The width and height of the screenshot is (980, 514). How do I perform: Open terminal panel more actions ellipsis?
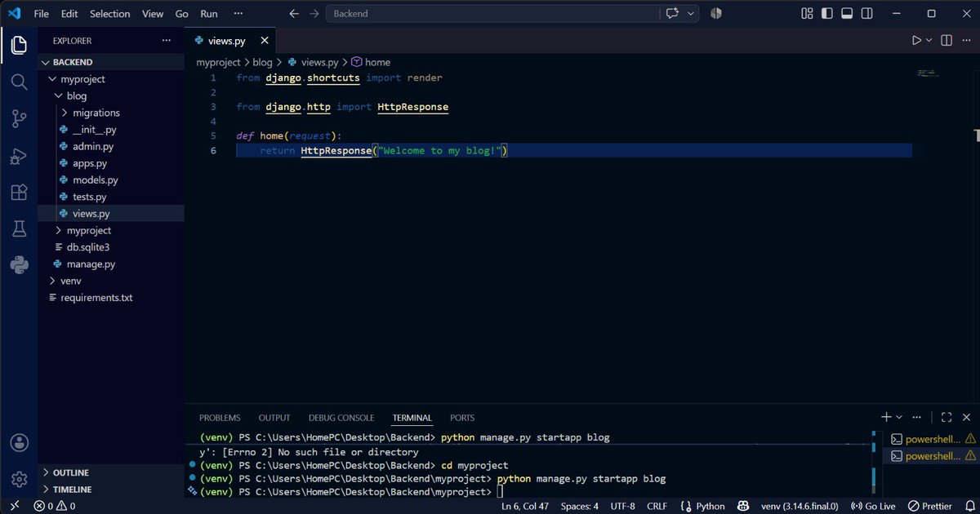pos(918,417)
